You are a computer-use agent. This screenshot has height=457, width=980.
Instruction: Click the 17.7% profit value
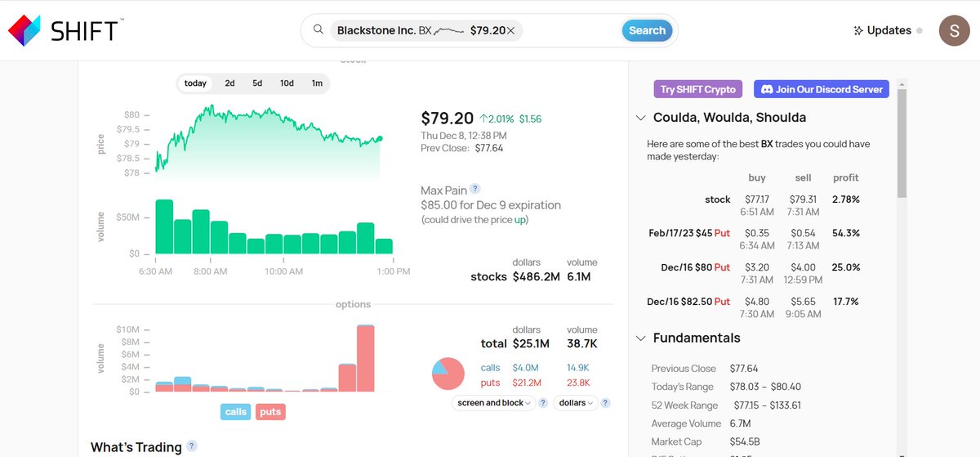846,302
